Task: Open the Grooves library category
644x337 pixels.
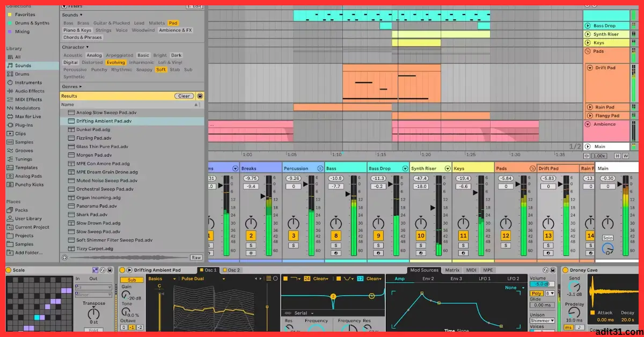Action: [24, 151]
